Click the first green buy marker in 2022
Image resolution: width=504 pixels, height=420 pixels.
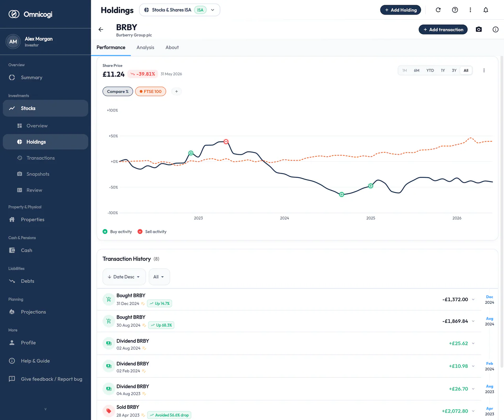click(x=191, y=153)
